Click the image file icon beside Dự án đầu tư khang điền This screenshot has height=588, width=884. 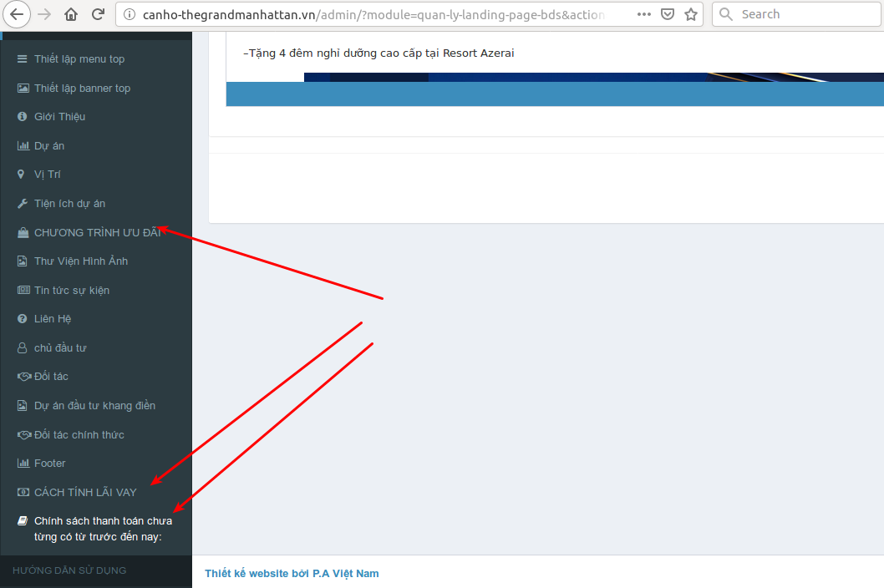coord(22,406)
